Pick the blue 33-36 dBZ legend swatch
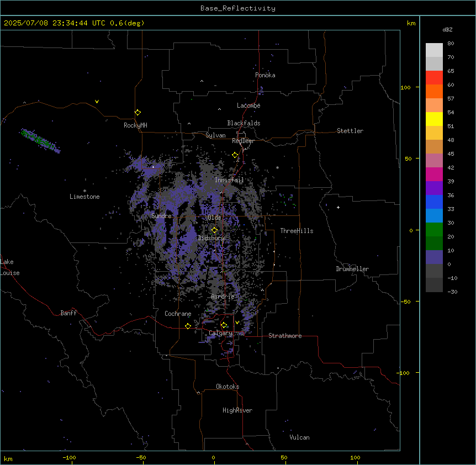Screen dimensions: 476x465 (434, 202)
